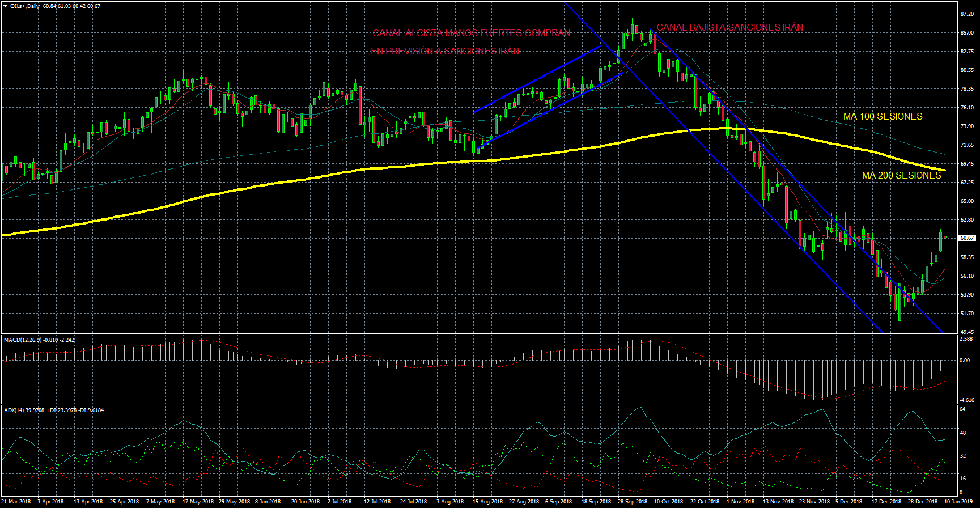Click the -4.616 MACD scale value

point(966,400)
